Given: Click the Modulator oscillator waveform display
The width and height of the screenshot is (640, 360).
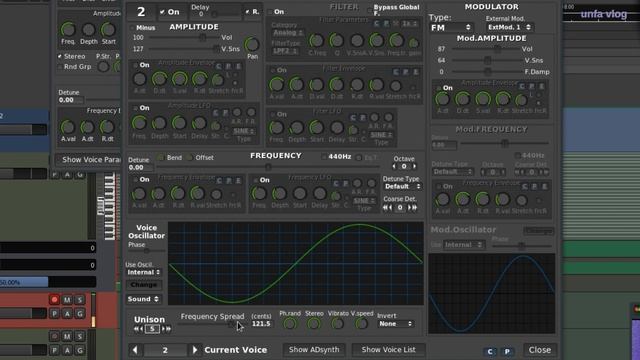Looking at the screenshot, I should (492, 293).
